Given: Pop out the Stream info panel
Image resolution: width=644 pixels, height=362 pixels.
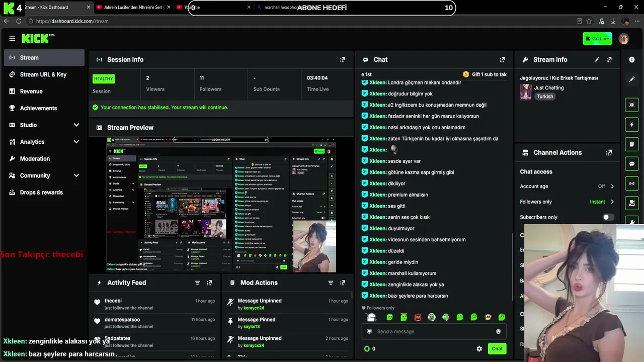Looking at the screenshot, I should [x=609, y=59].
